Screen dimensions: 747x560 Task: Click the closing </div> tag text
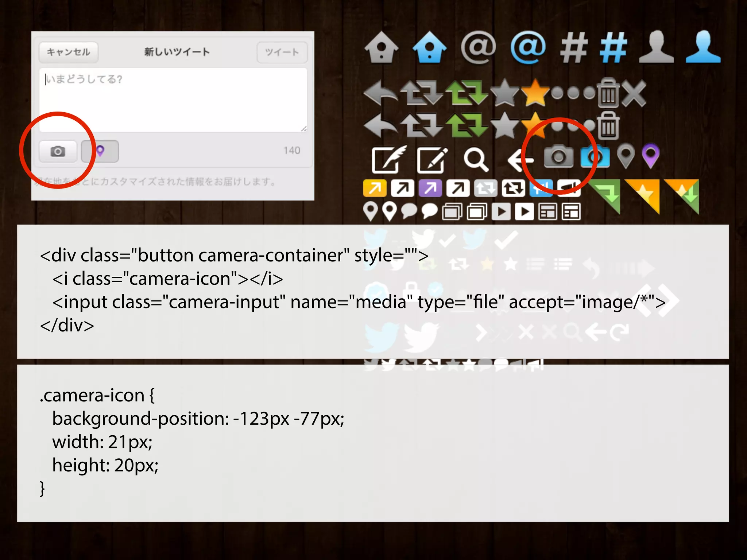click(x=67, y=325)
